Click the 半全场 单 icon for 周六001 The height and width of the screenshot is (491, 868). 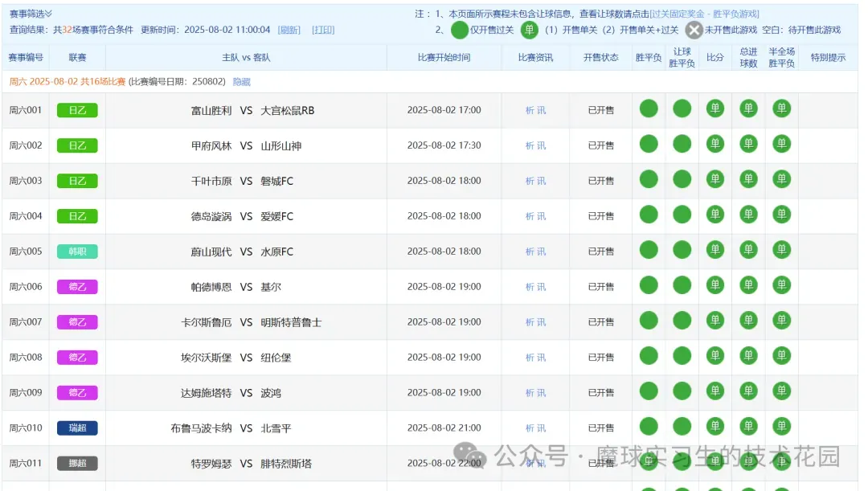click(782, 108)
